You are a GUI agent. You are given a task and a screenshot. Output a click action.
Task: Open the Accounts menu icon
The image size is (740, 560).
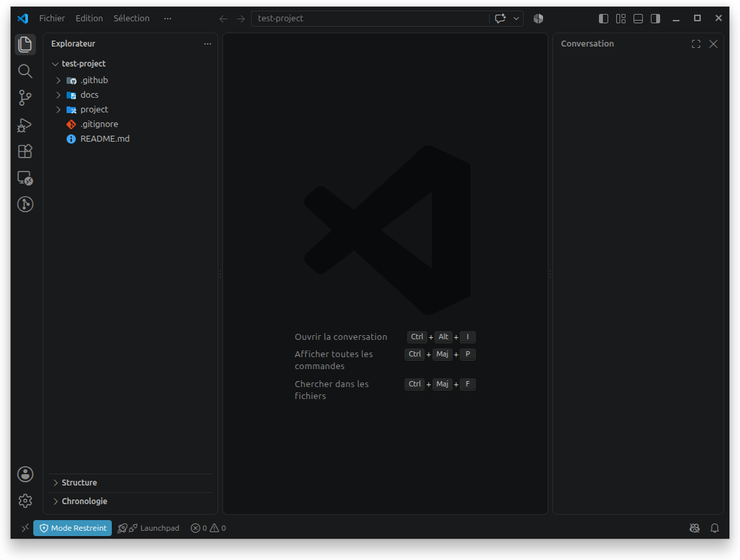(25, 474)
